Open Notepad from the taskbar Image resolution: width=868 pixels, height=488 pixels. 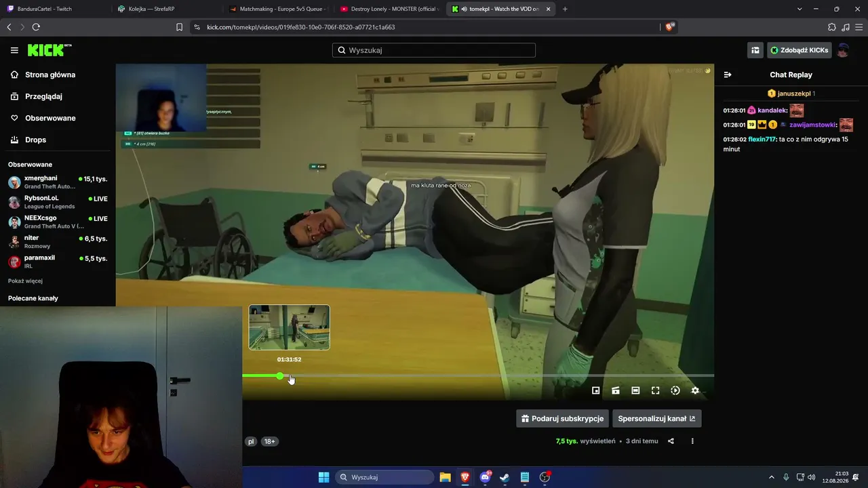click(525, 477)
